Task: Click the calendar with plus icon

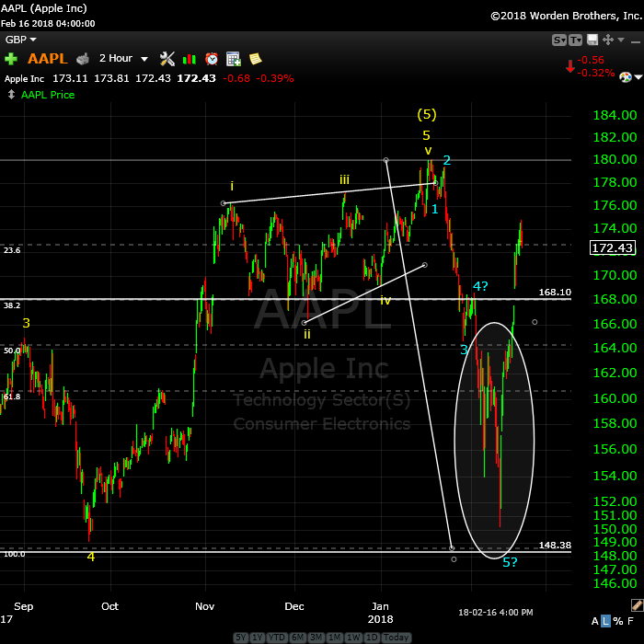Action: 234,59
